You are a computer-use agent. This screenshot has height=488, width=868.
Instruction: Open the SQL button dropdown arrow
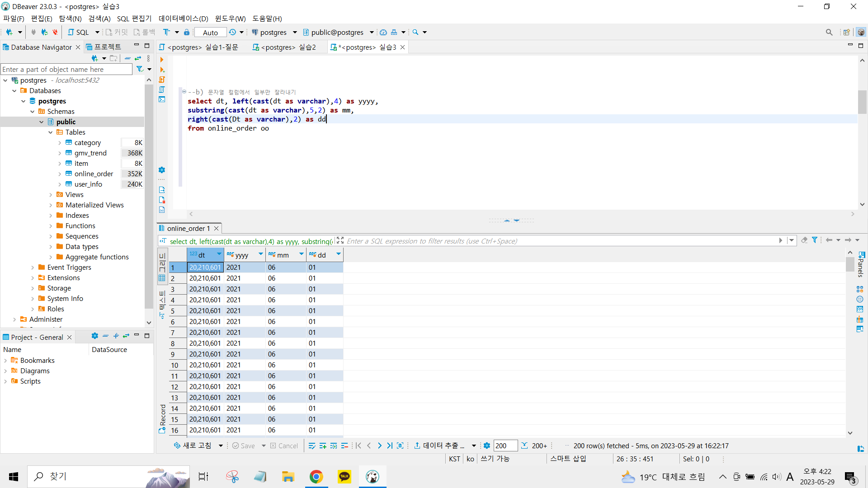tap(97, 32)
